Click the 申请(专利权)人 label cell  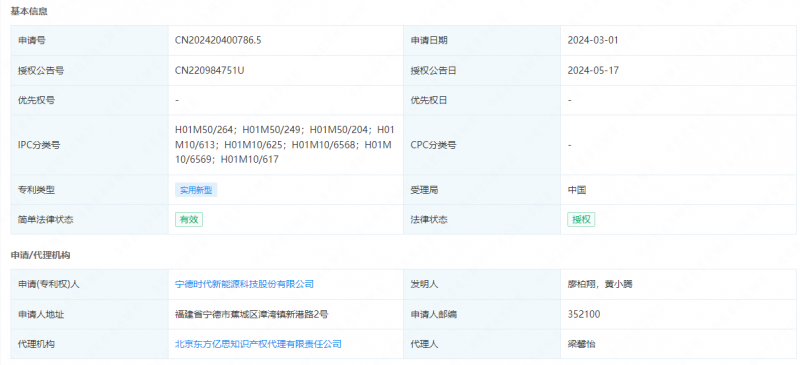89,284
